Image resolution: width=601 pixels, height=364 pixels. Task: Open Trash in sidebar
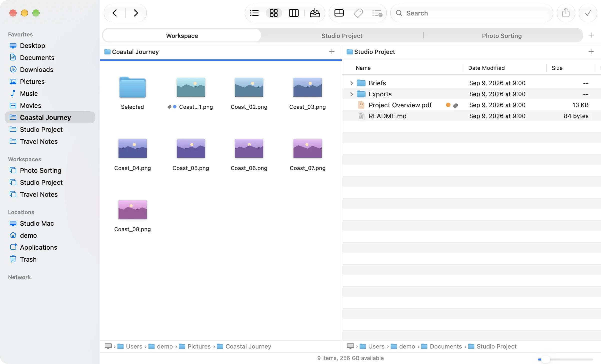click(50, 259)
